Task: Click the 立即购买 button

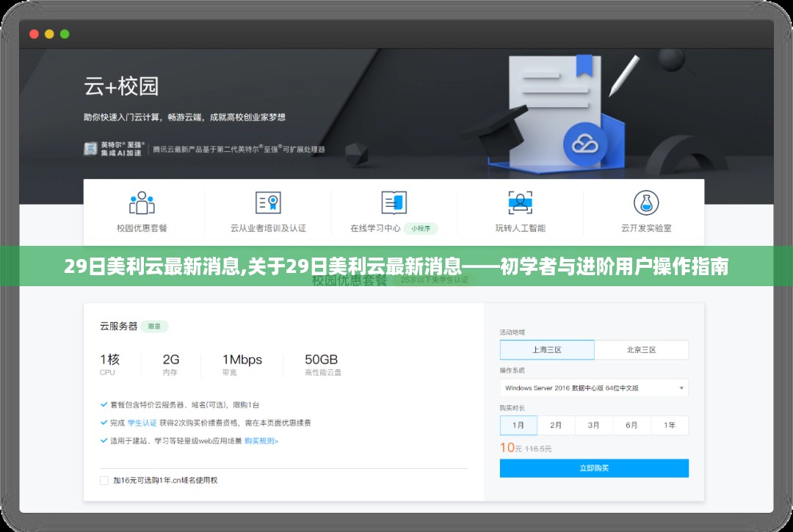Action: (x=593, y=468)
